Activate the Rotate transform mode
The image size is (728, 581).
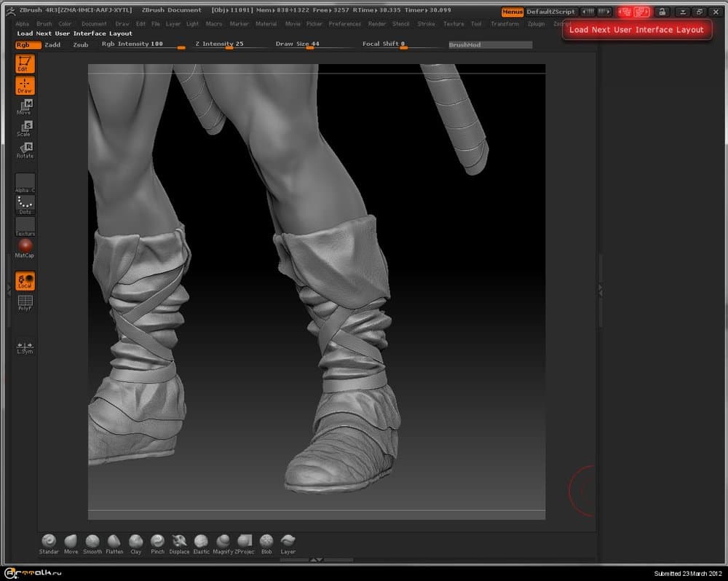25,151
